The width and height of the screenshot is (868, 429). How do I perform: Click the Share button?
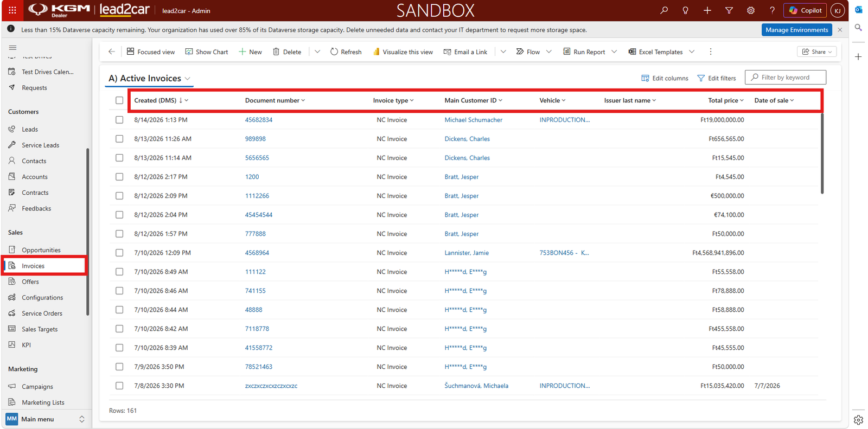tap(817, 52)
